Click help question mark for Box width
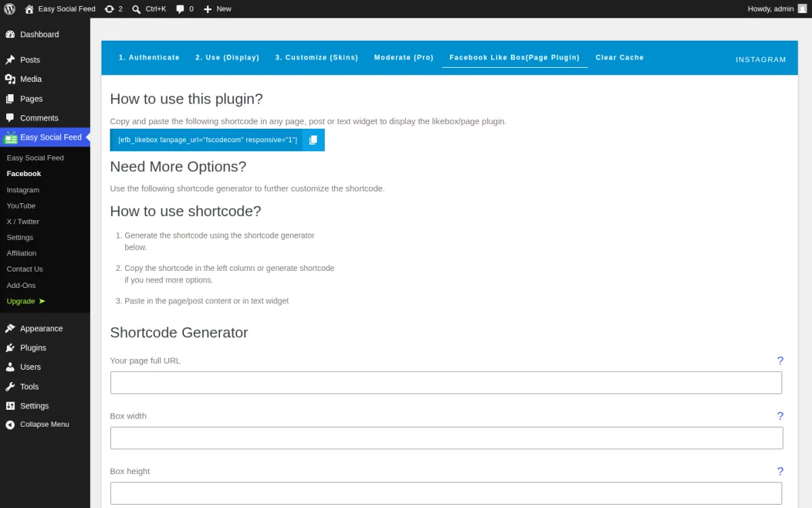The image size is (812, 508). click(780, 417)
